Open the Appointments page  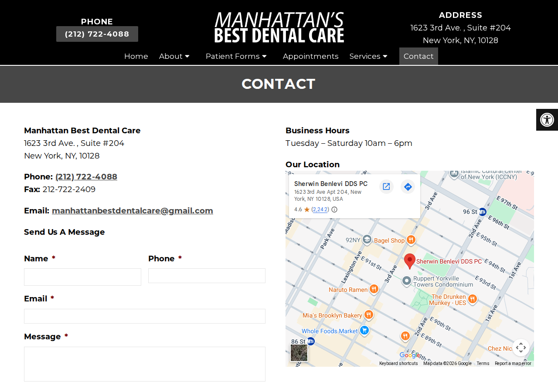[311, 56]
